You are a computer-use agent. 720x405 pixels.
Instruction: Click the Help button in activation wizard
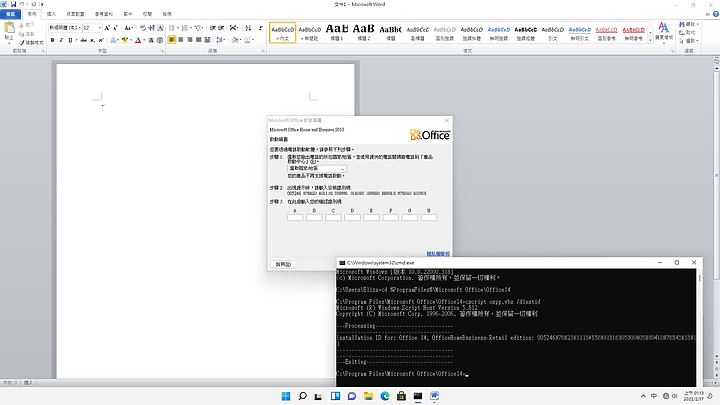coord(283,264)
